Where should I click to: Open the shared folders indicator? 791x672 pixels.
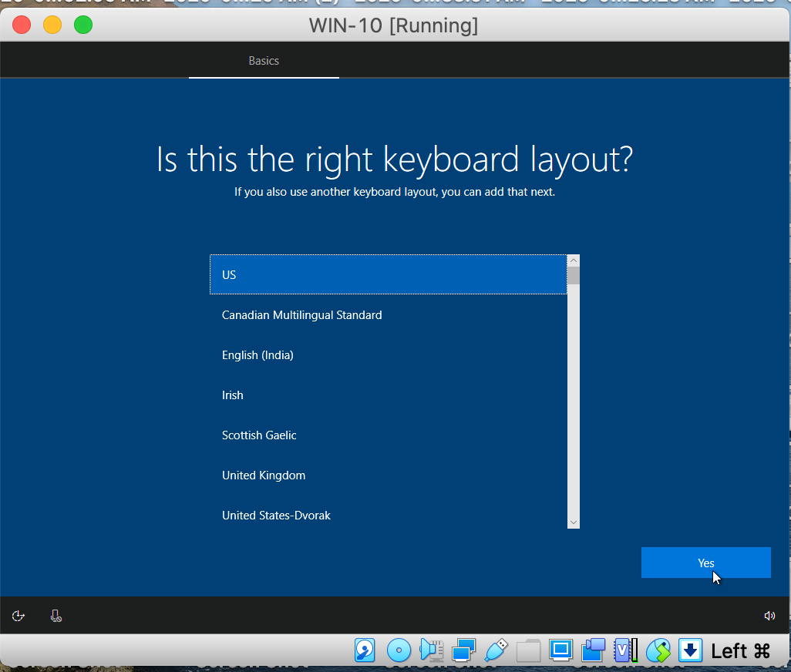[528, 650]
